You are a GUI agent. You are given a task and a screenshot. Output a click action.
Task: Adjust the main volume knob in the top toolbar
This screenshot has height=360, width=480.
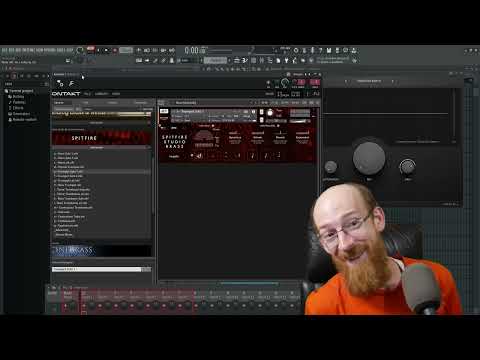(80, 51)
